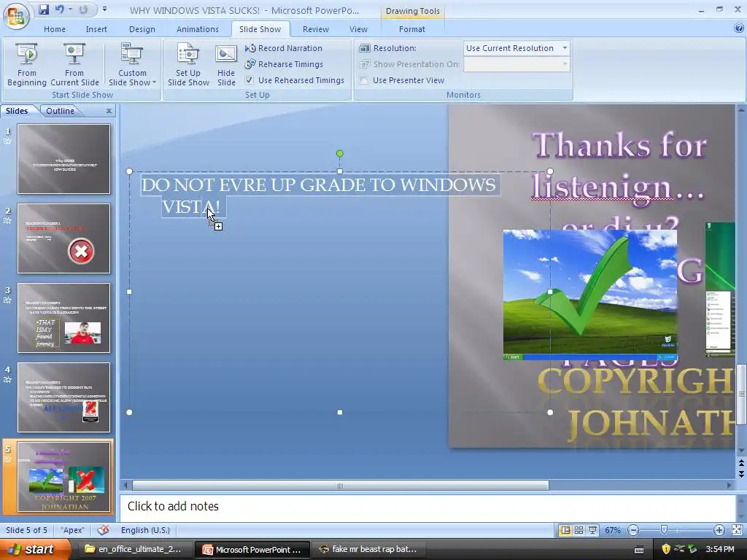Select slide 3 thumbnail
The width and height of the screenshot is (747, 560).
click(x=64, y=318)
